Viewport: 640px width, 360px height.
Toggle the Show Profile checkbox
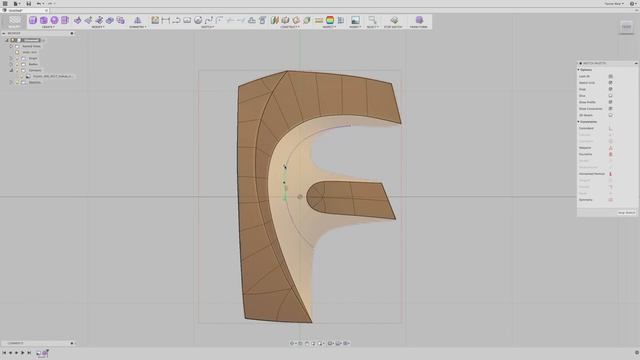click(611, 102)
